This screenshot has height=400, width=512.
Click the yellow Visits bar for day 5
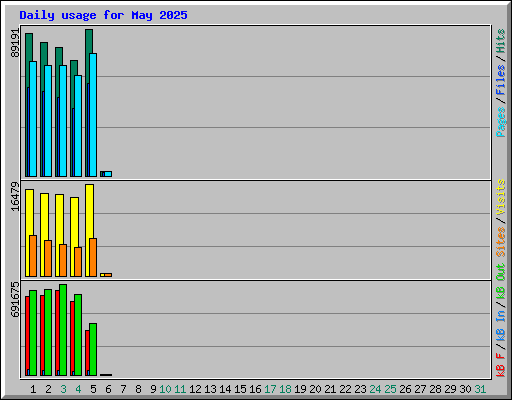89,211
